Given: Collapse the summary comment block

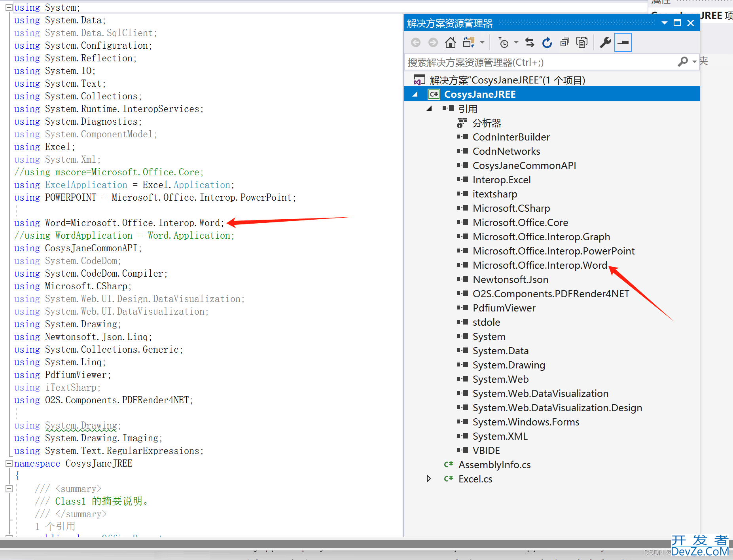Looking at the screenshot, I should tap(9, 489).
